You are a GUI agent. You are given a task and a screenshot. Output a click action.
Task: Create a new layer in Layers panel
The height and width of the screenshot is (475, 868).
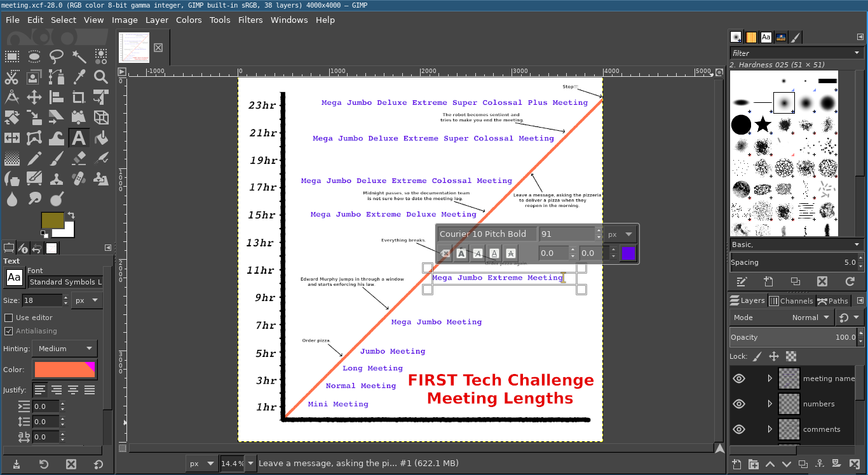click(x=736, y=464)
